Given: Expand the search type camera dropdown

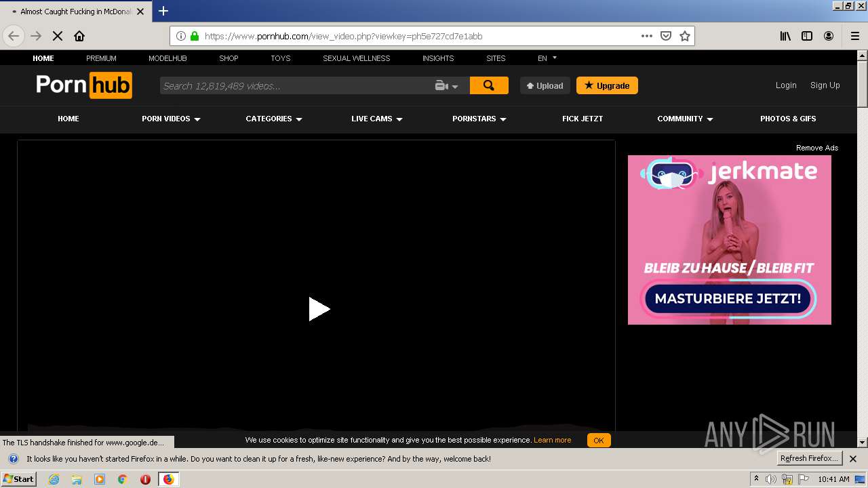Looking at the screenshot, I should (x=447, y=85).
